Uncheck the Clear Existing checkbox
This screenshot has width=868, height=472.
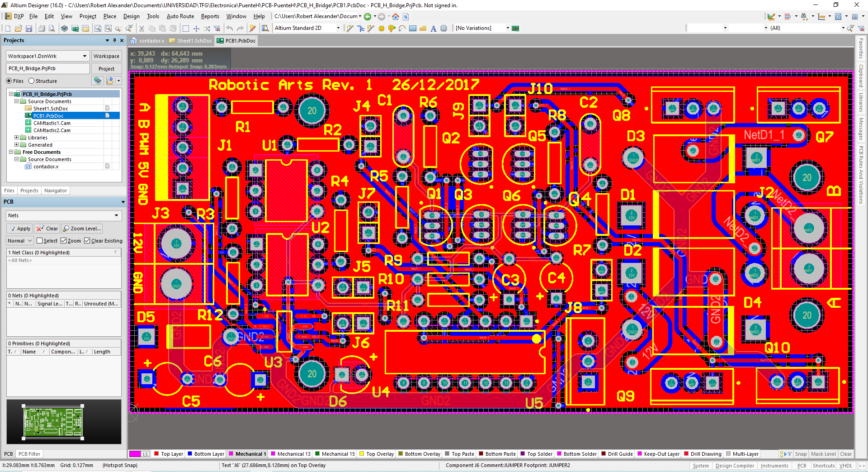[x=87, y=241]
